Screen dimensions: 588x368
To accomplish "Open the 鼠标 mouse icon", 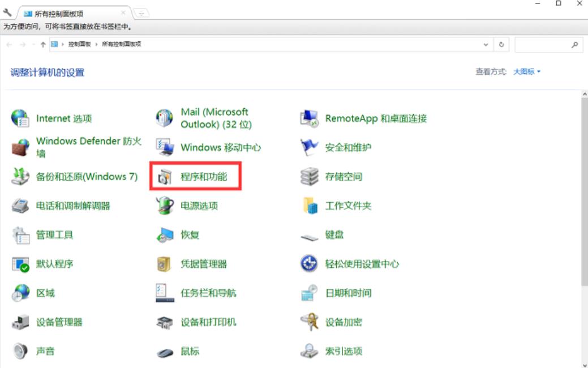I will (164, 353).
